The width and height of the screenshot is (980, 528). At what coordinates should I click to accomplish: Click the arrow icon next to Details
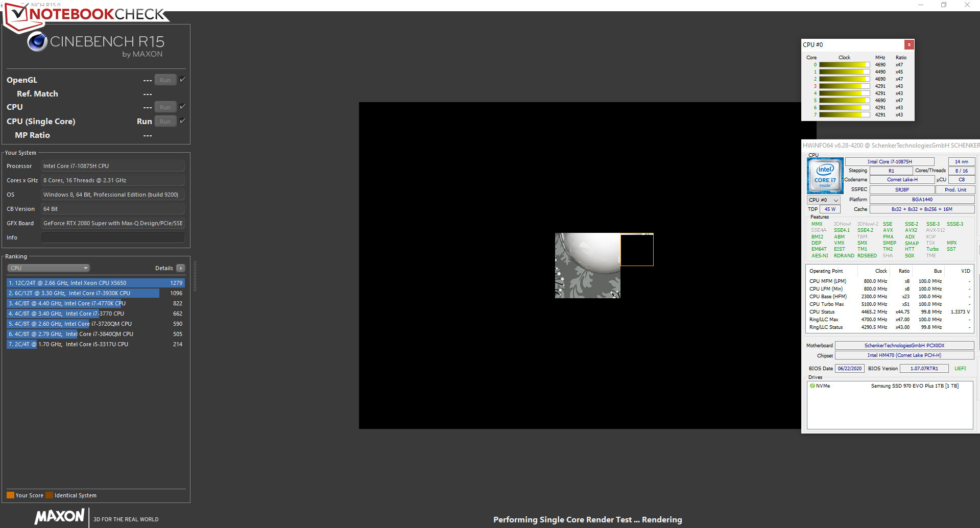180,268
